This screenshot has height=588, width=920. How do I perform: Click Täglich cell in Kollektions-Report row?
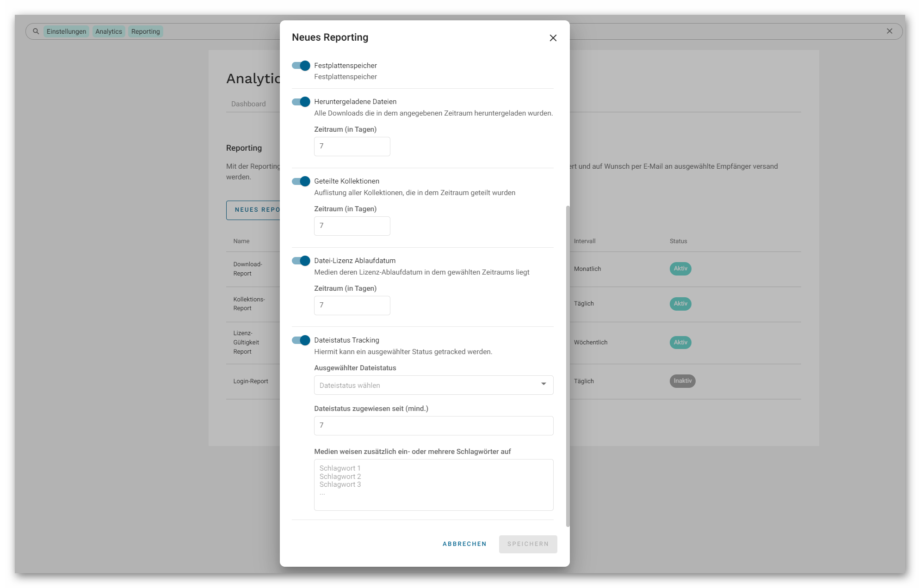click(x=584, y=304)
